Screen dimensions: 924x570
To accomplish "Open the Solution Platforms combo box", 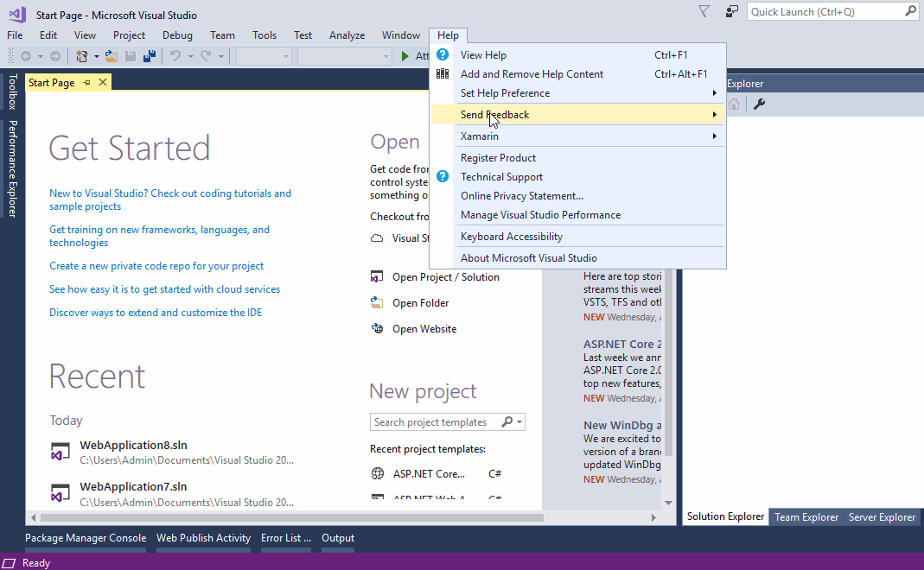I will point(345,56).
